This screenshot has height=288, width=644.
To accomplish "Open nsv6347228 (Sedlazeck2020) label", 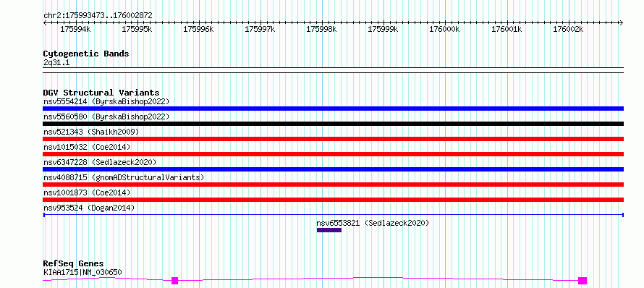I will pos(100,162).
